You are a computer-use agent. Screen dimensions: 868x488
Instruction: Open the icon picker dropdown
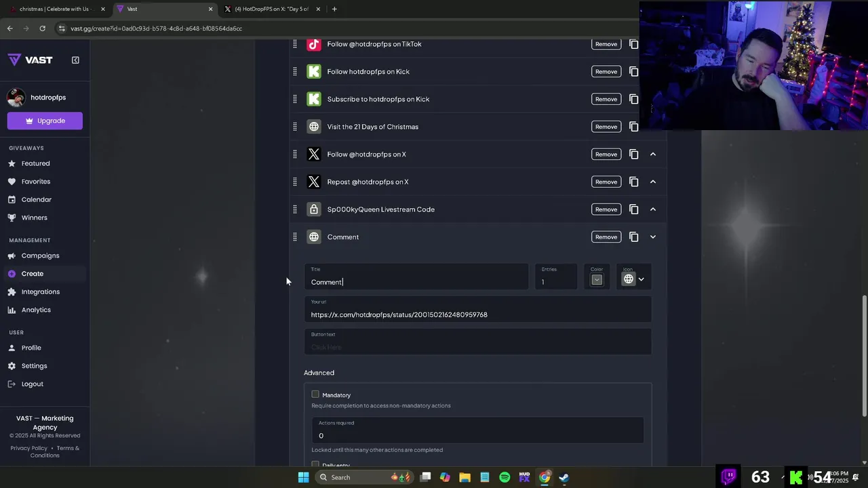(634, 279)
